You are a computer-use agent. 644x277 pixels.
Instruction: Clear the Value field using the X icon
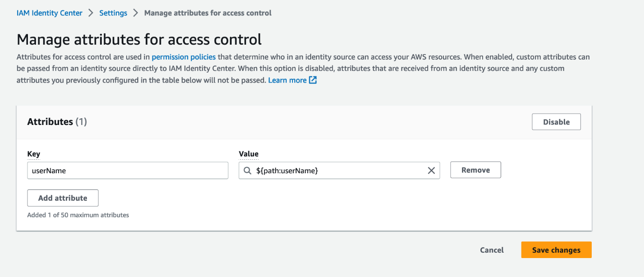[x=431, y=170]
